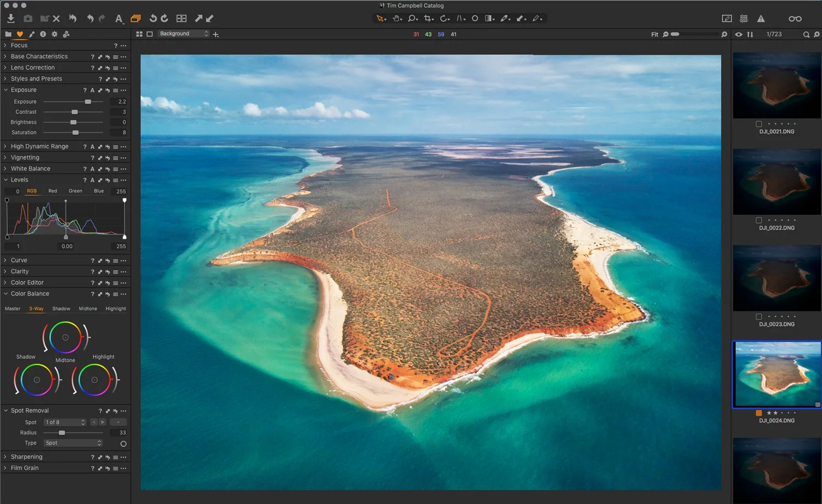Click the add layer plus button
The width and height of the screenshot is (822, 504).
click(216, 35)
